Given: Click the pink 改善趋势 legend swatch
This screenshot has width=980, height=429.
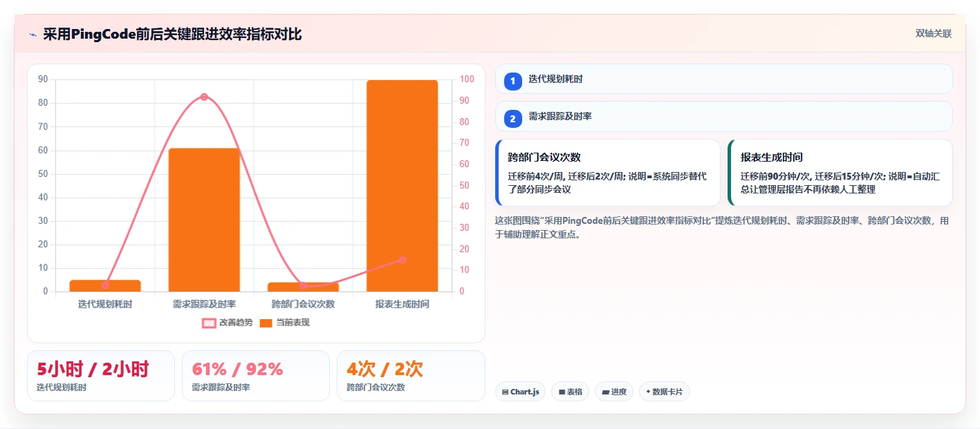Looking at the screenshot, I should tap(209, 323).
